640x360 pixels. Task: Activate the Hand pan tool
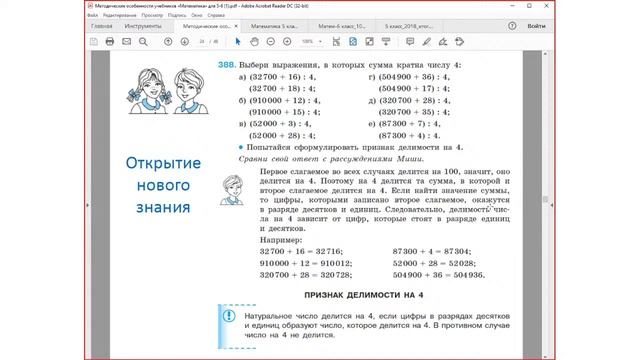pyautogui.click(x=254, y=42)
